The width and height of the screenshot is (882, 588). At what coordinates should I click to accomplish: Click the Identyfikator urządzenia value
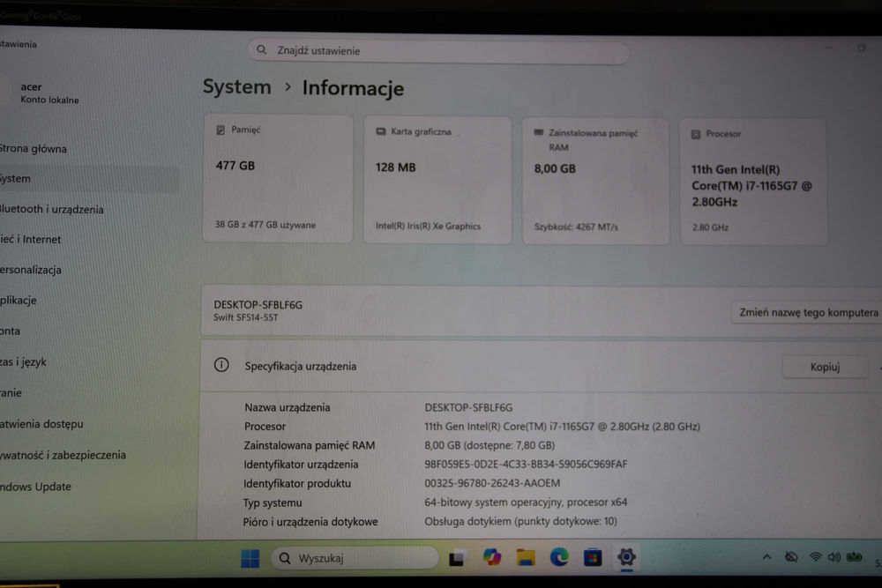(x=526, y=465)
